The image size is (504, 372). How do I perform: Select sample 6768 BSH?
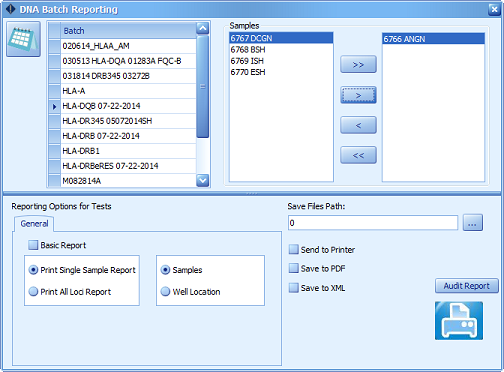(x=281, y=49)
